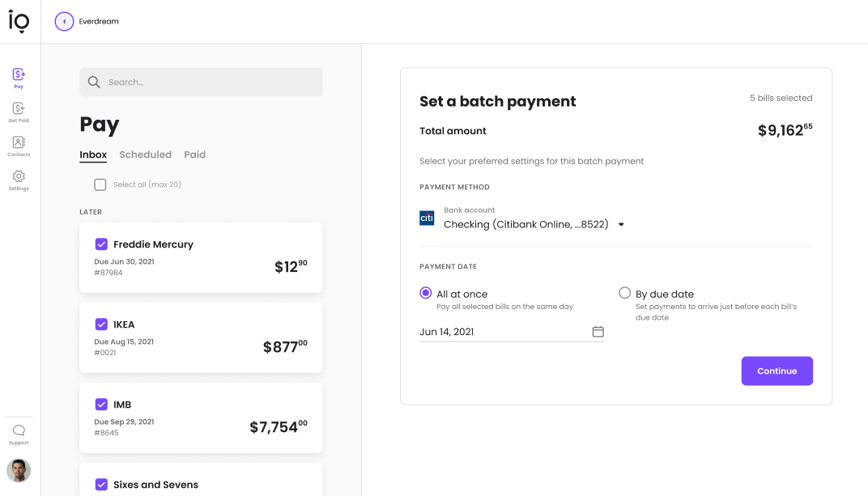This screenshot has width=868, height=496.
Task: Click the Jun 14, 2021 date field
Action: pyautogui.click(x=512, y=332)
